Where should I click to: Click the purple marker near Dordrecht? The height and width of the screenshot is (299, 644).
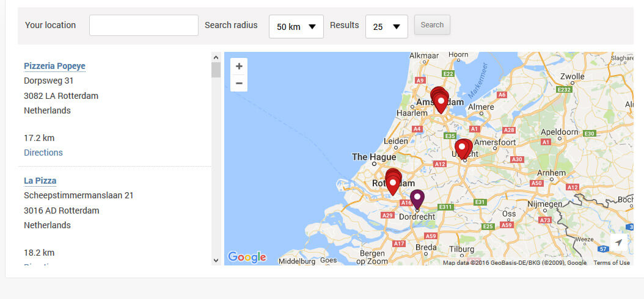tap(417, 200)
